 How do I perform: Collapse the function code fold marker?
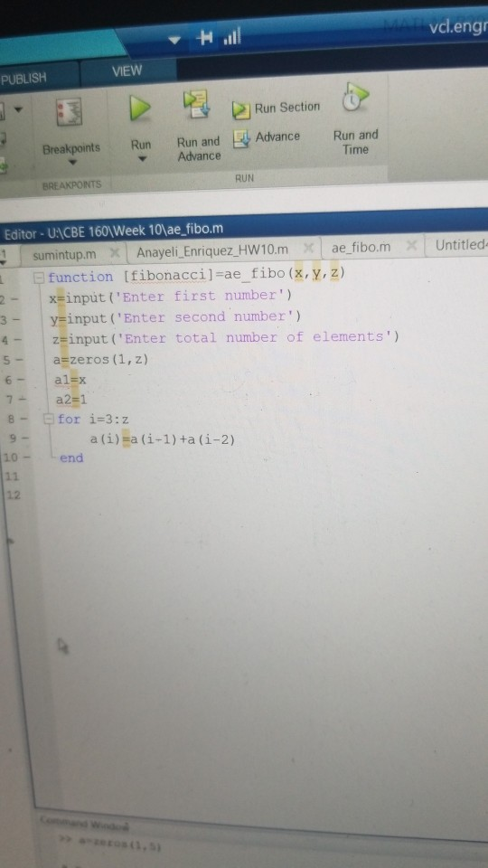coord(39,278)
